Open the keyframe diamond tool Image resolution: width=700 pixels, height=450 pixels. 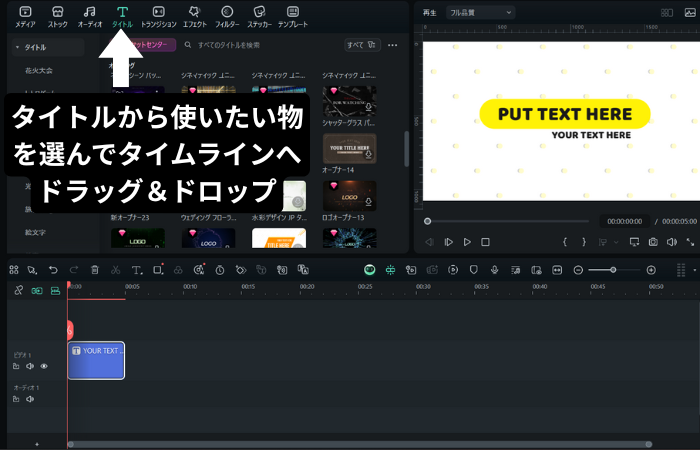coord(241,270)
